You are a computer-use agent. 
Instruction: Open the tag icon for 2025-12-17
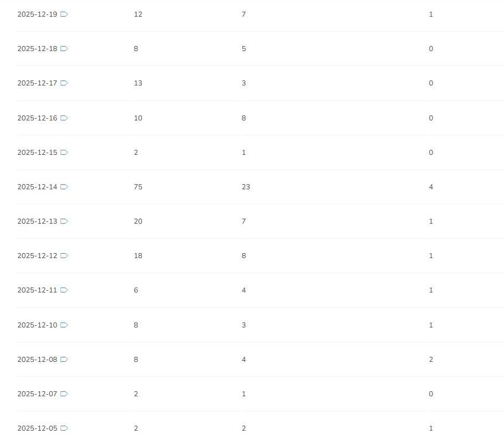(64, 83)
